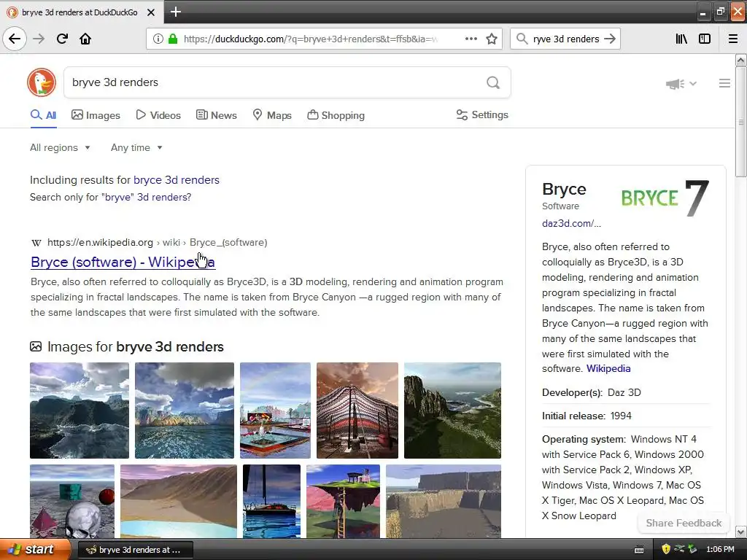Open the blue cloudy lake render thumbnail
747x560 pixels.
click(x=185, y=411)
